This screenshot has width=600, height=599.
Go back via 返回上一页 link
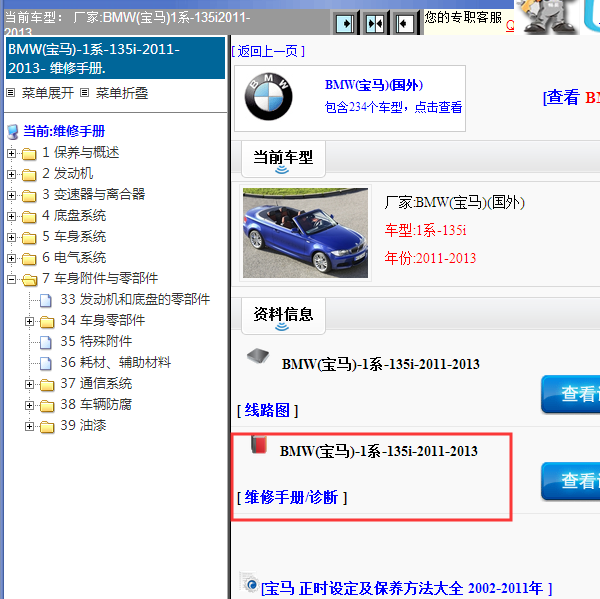click(268, 51)
